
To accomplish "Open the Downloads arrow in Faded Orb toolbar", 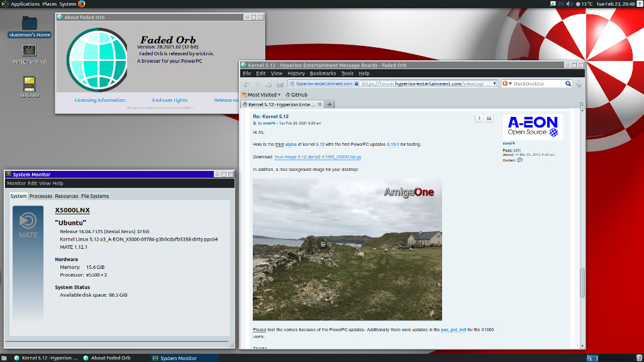I will pos(579,84).
